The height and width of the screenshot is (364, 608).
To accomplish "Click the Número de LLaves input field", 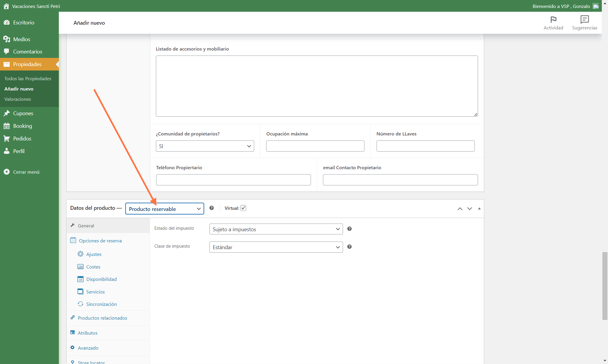I will [x=426, y=146].
